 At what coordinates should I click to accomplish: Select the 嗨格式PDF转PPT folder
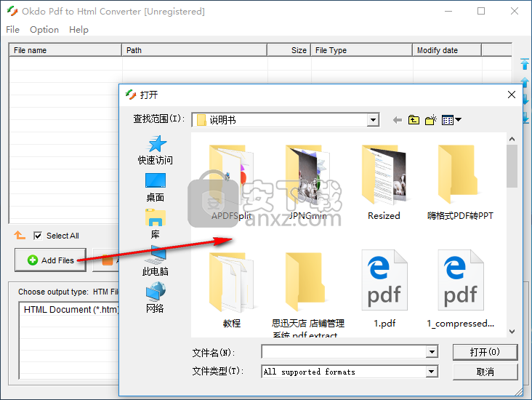(460, 183)
